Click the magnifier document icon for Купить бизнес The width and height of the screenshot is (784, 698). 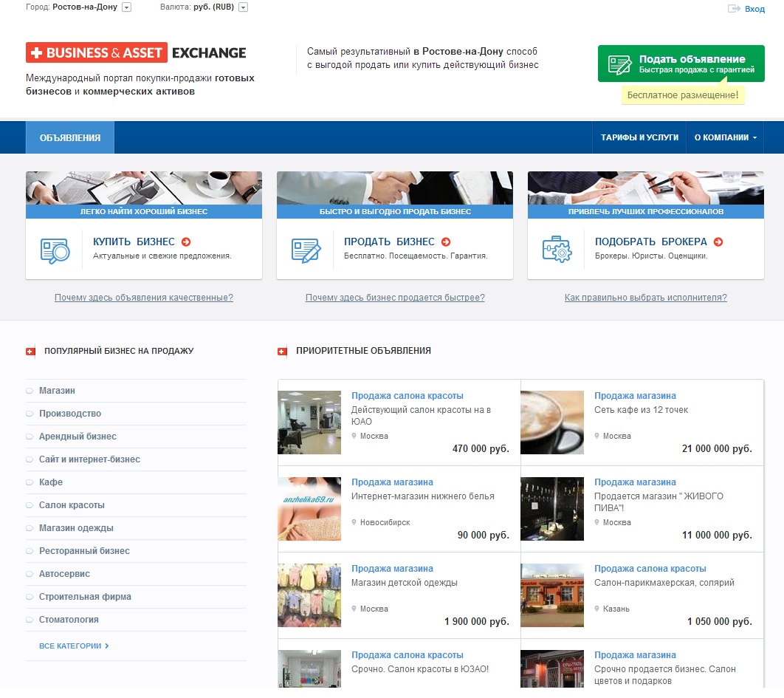click(x=55, y=250)
